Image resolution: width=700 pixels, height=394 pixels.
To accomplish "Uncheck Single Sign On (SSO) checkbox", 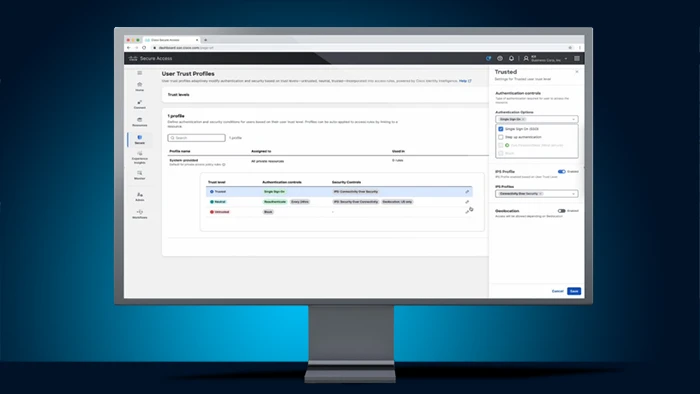I will 500,129.
